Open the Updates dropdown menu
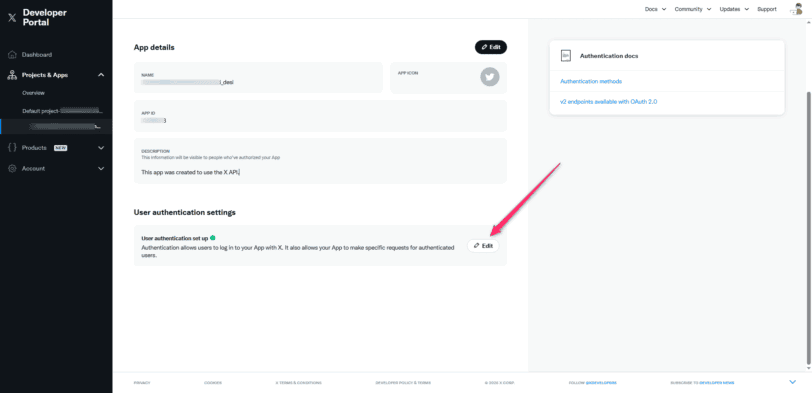 point(734,9)
